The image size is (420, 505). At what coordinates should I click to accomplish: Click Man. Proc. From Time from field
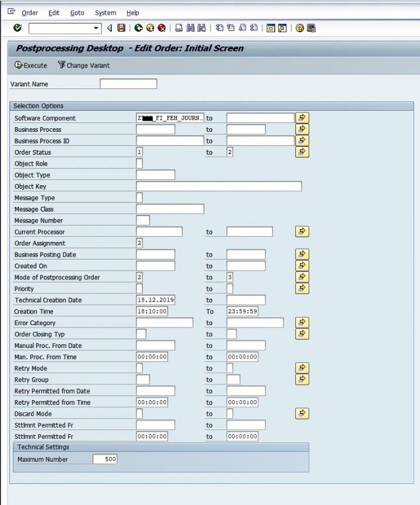[152, 357]
